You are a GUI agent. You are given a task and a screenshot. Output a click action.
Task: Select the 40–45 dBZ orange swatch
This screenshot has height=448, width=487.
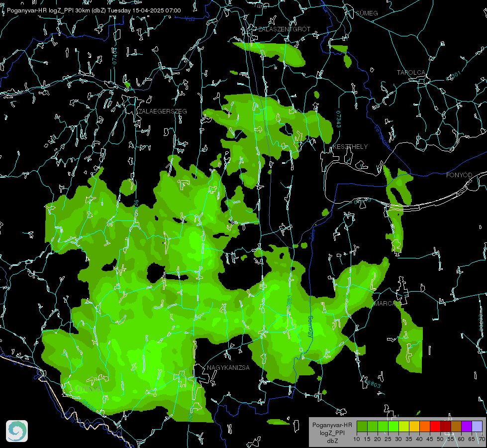pyautogui.click(x=425, y=426)
